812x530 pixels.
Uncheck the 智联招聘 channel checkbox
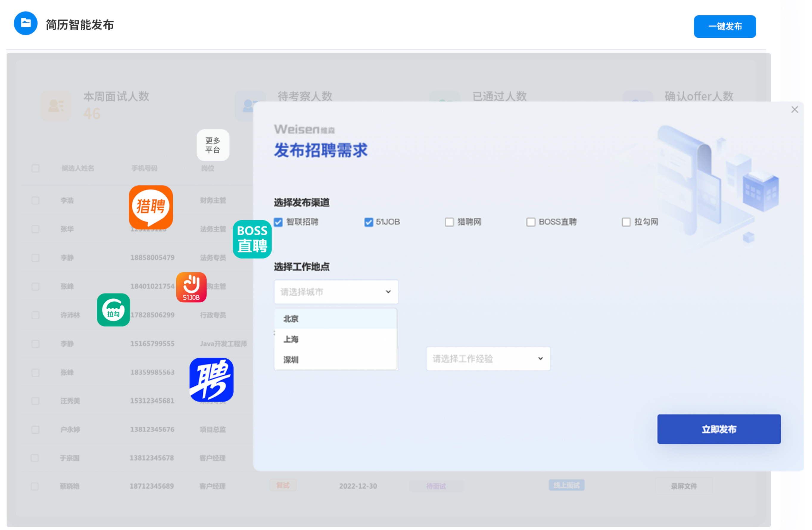coord(278,222)
